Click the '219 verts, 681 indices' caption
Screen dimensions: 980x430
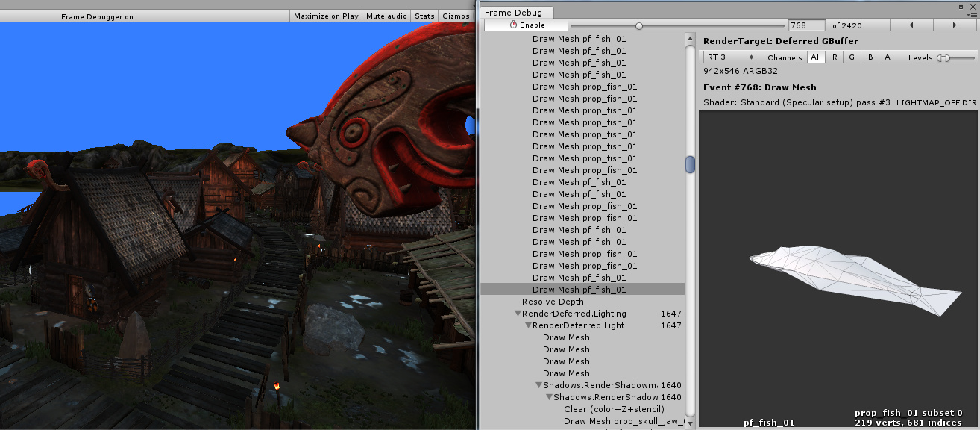[908, 423]
